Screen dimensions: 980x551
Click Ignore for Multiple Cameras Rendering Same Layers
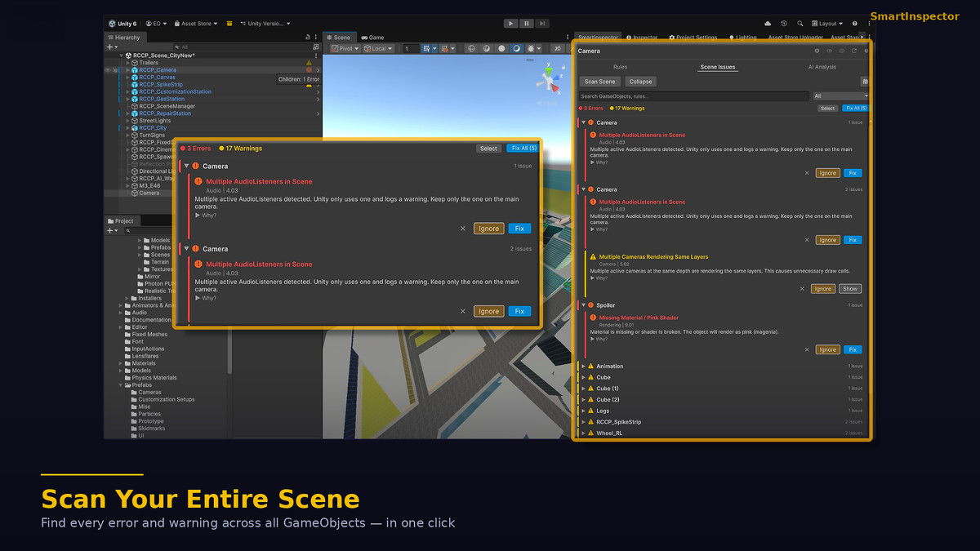point(822,289)
